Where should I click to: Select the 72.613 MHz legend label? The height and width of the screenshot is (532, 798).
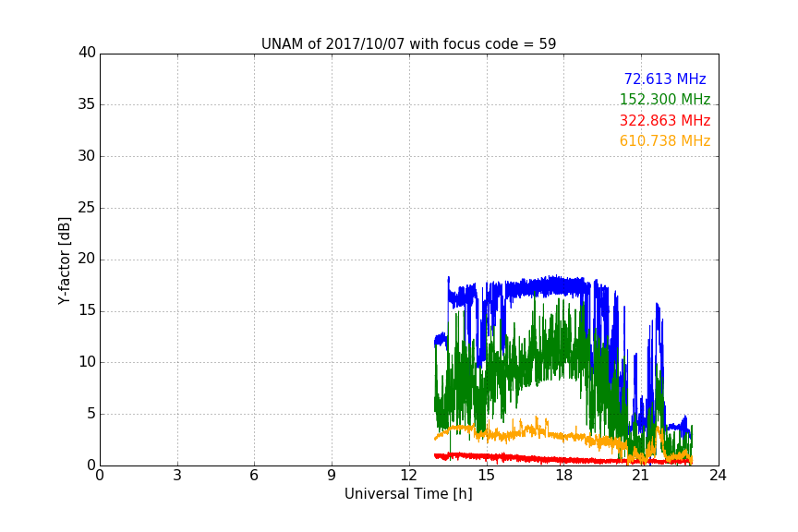pos(665,79)
